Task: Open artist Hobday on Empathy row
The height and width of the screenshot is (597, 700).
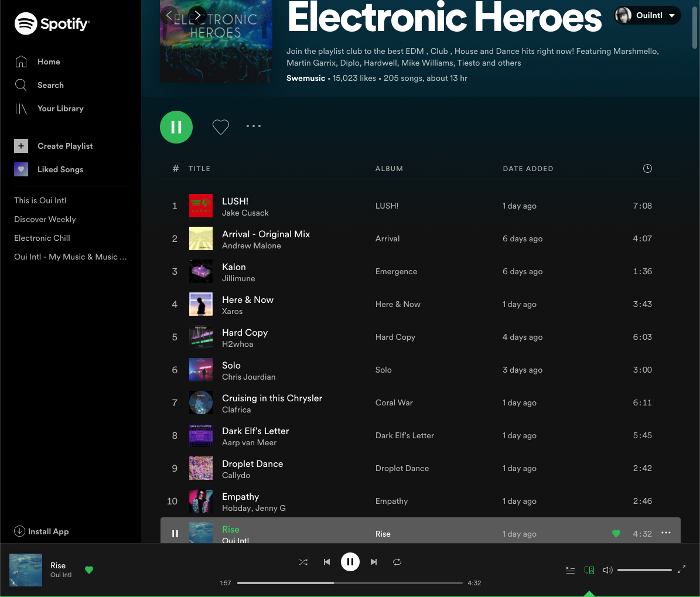Action: point(237,508)
